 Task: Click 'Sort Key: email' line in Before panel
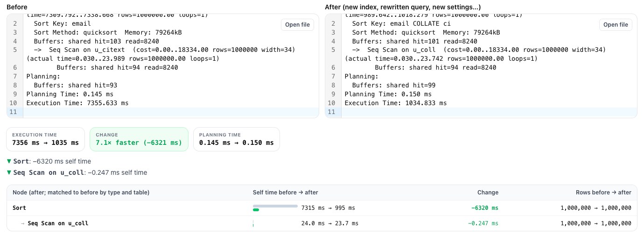tap(62, 23)
